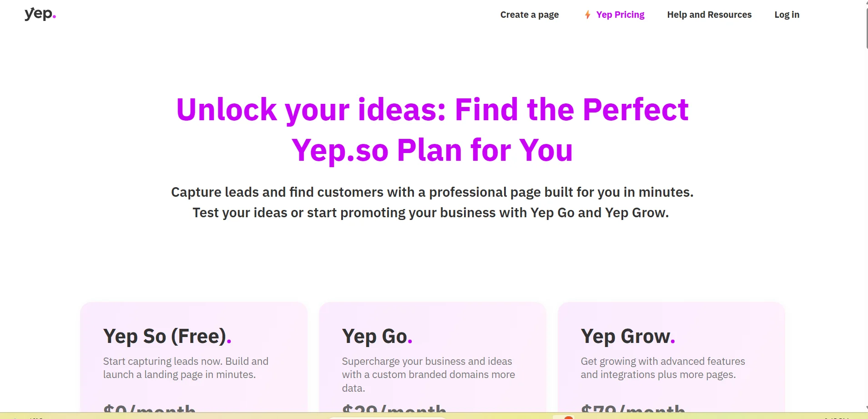Click the $29/month price on Yep Go
This screenshot has height=419, width=868.
394,409
